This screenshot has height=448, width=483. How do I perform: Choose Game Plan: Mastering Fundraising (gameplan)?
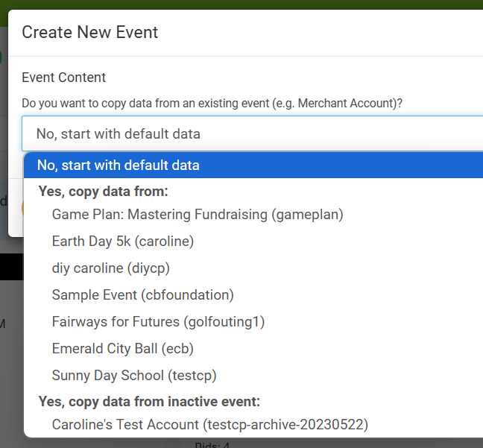click(198, 215)
